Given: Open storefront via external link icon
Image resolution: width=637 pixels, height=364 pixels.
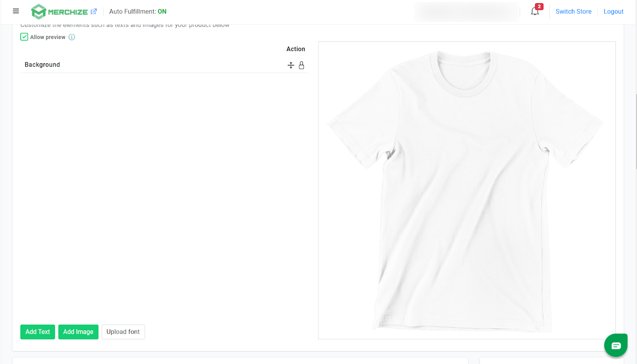Looking at the screenshot, I should click(94, 12).
